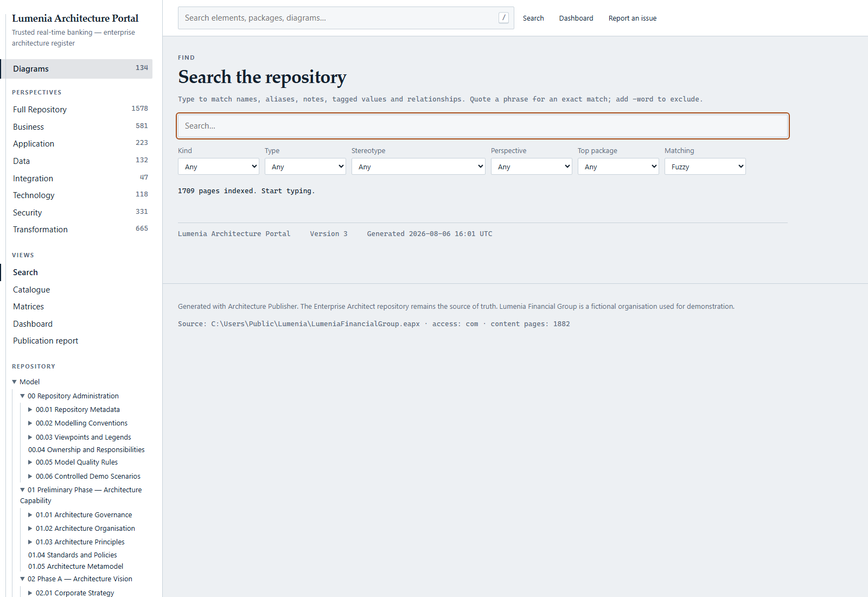Screen dimensions: 868x597
Task: Open Dashboard in the top navigation
Action: coord(576,18)
